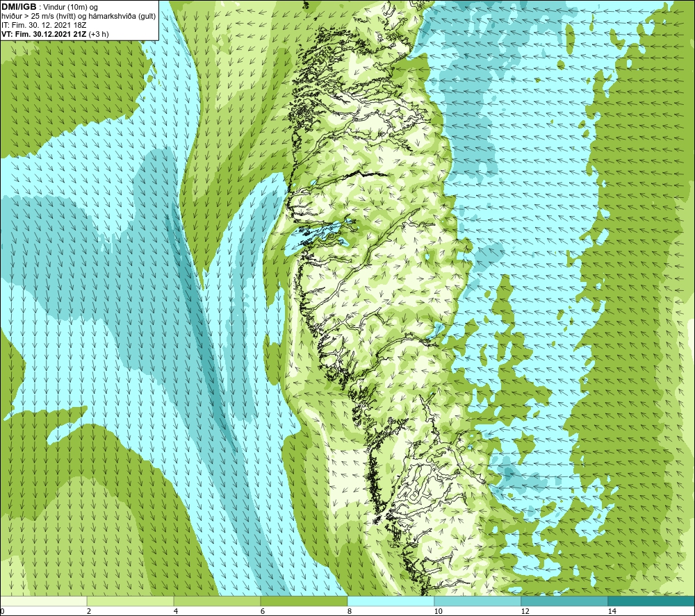This screenshot has width=695, height=616.
Task: Click the 0–2 m/s palest legend color
Action: coord(43,601)
